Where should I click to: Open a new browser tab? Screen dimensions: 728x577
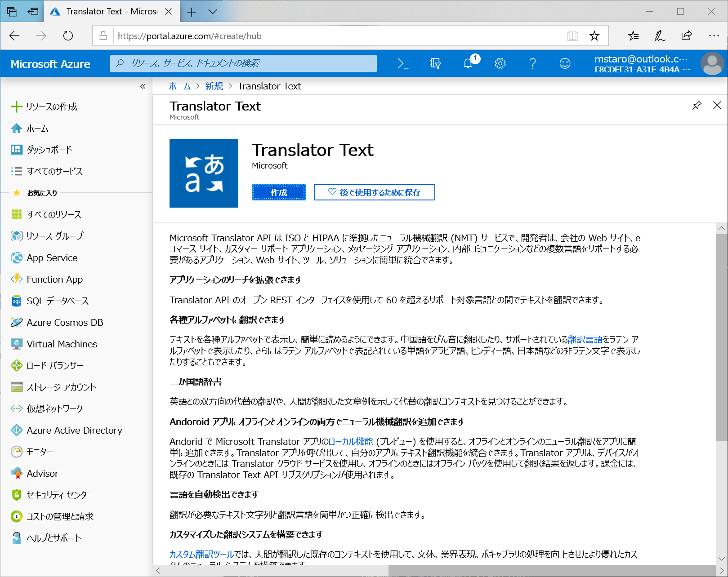pos(192,12)
